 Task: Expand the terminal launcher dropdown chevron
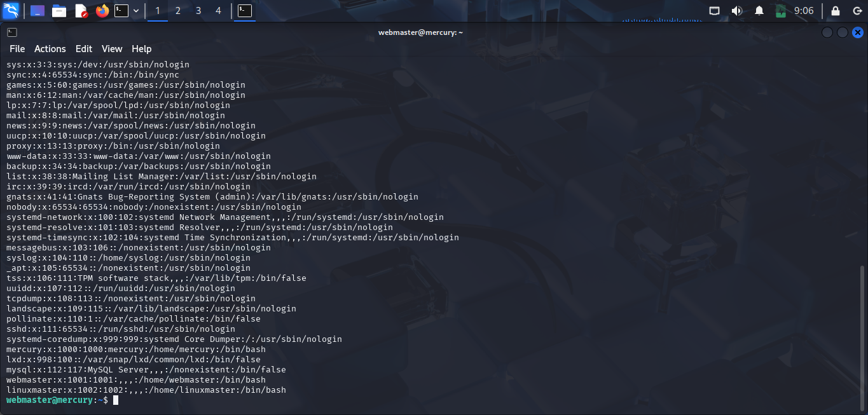pyautogui.click(x=135, y=10)
